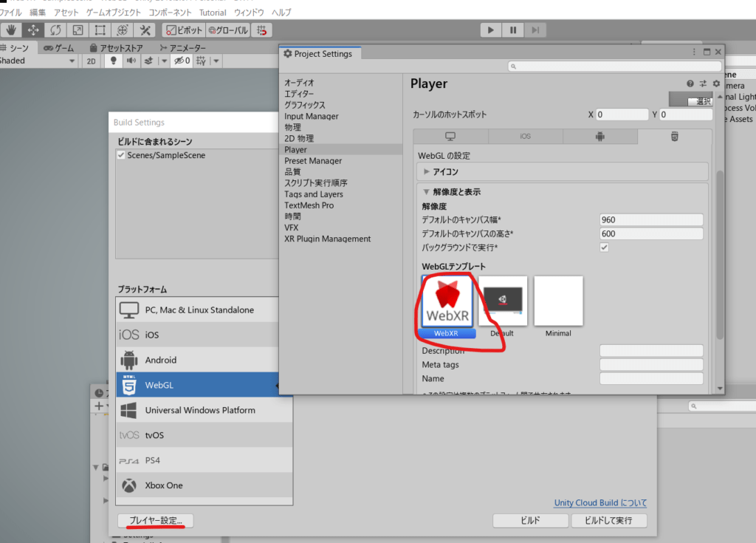Open the Standalone desktop platform tab
The width and height of the screenshot is (756, 543).
450,137
